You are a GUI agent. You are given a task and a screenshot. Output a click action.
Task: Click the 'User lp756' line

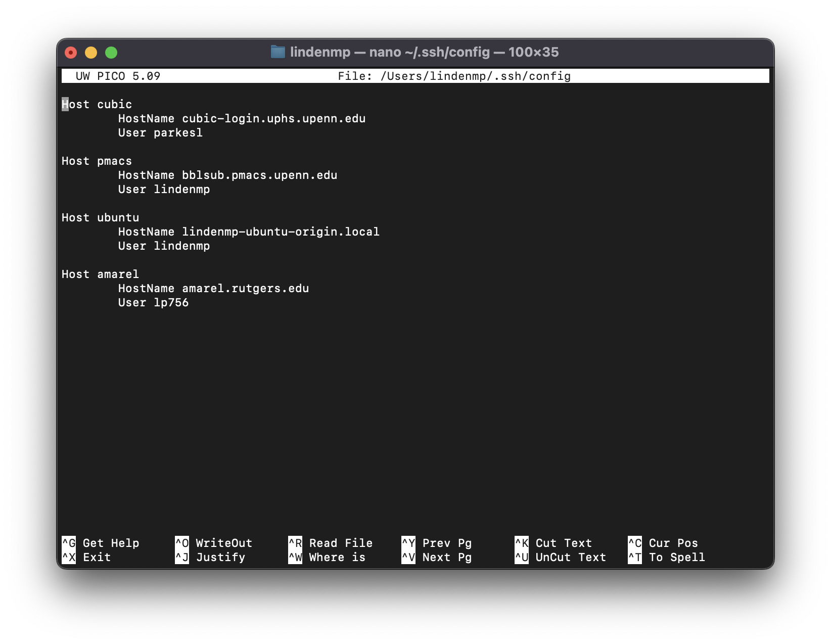153,303
